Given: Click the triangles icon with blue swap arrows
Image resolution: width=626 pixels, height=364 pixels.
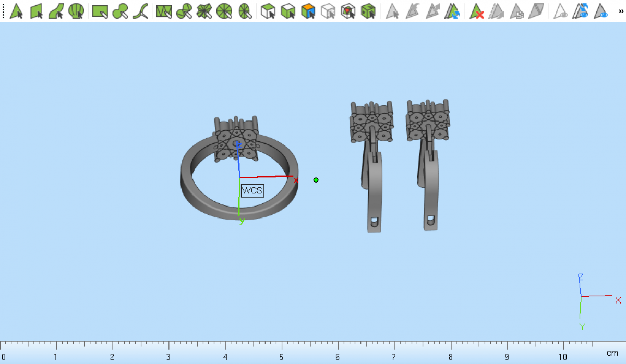Looking at the screenshot, I should [452, 11].
